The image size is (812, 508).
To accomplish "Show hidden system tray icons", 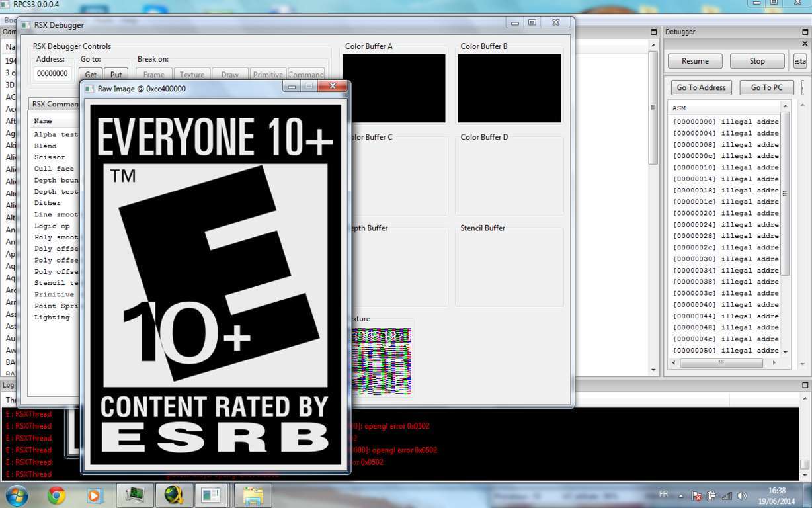I will [x=681, y=495].
